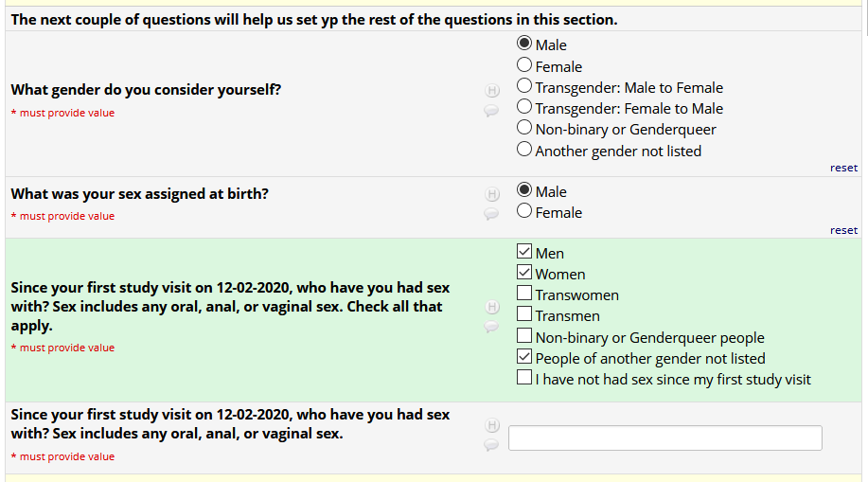Check the Transwomen checkbox
Screen dimensions: 868x482
click(524, 295)
